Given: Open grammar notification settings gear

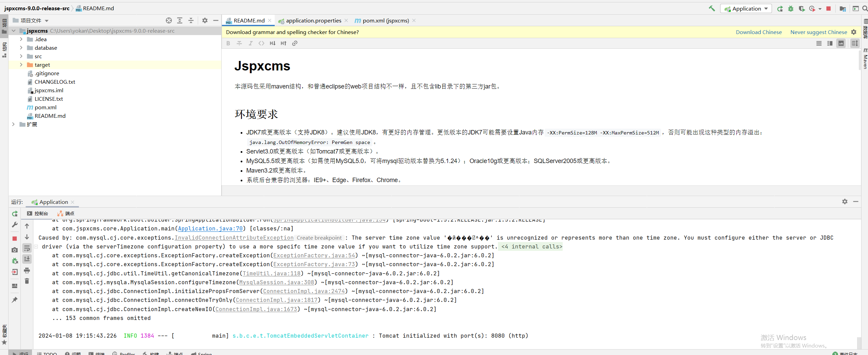Looking at the screenshot, I should tap(854, 32).
